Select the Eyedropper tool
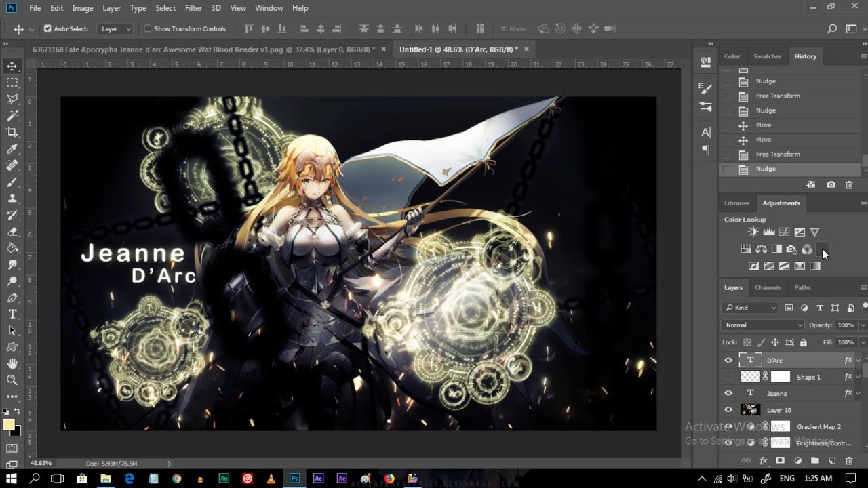 [x=12, y=149]
